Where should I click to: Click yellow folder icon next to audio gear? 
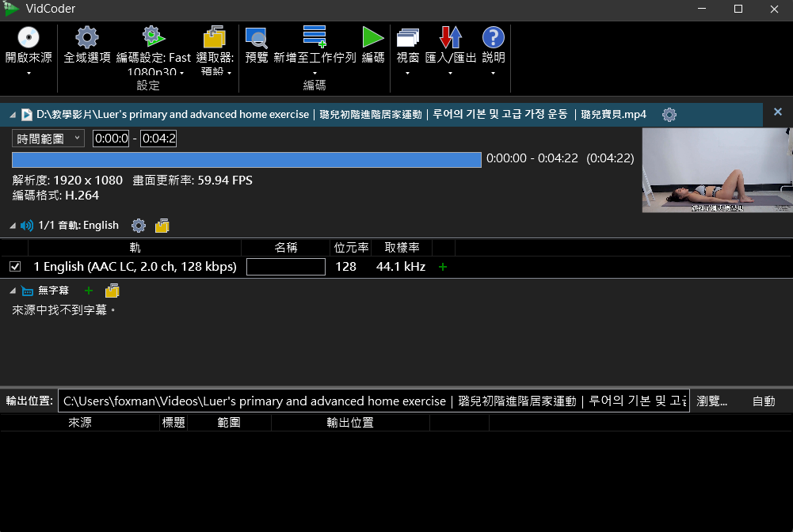pyautogui.click(x=162, y=226)
